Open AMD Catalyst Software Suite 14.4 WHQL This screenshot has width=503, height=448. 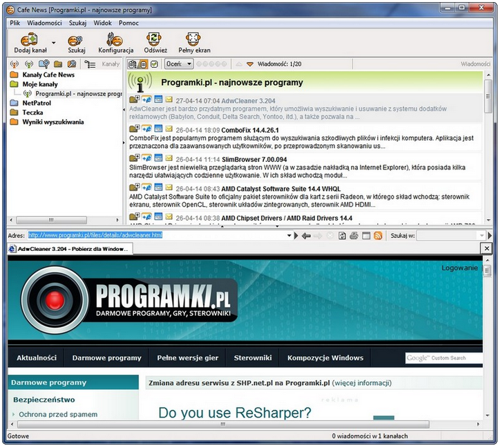[281, 189]
